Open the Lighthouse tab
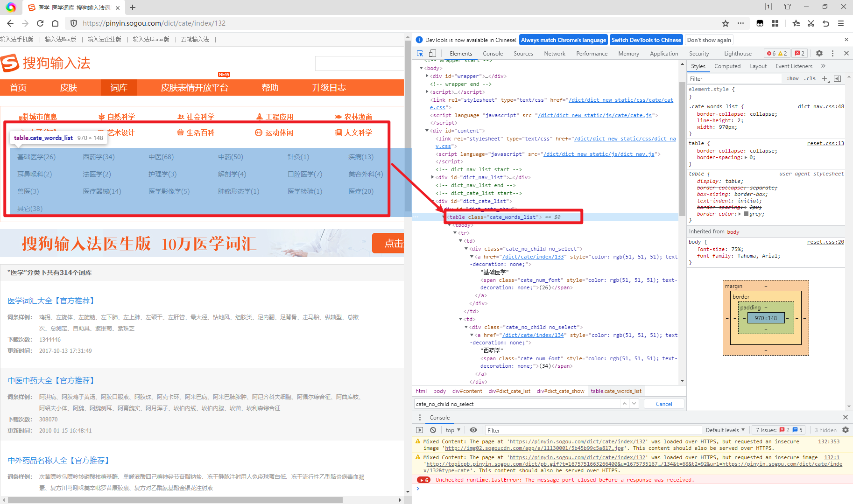The image size is (853, 504). click(738, 54)
